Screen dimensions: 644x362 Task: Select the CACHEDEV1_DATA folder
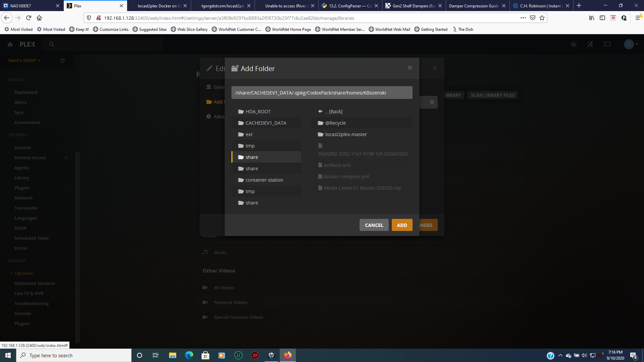[x=266, y=123]
